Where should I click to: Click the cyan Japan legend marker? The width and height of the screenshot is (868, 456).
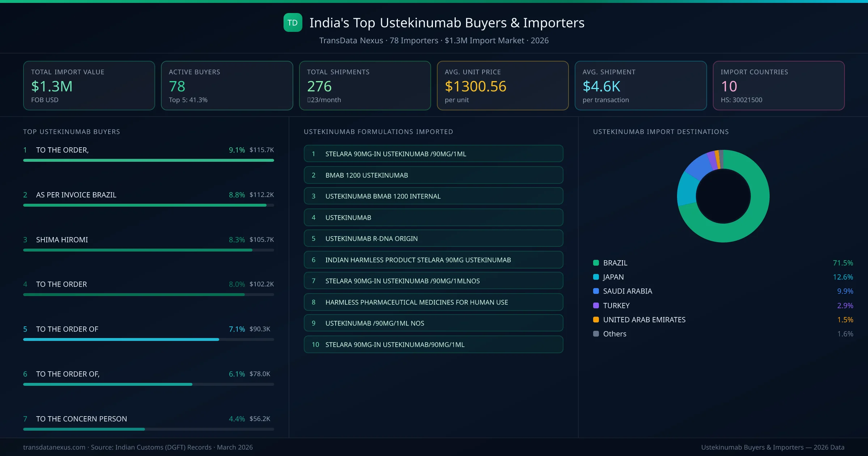(x=596, y=277)
